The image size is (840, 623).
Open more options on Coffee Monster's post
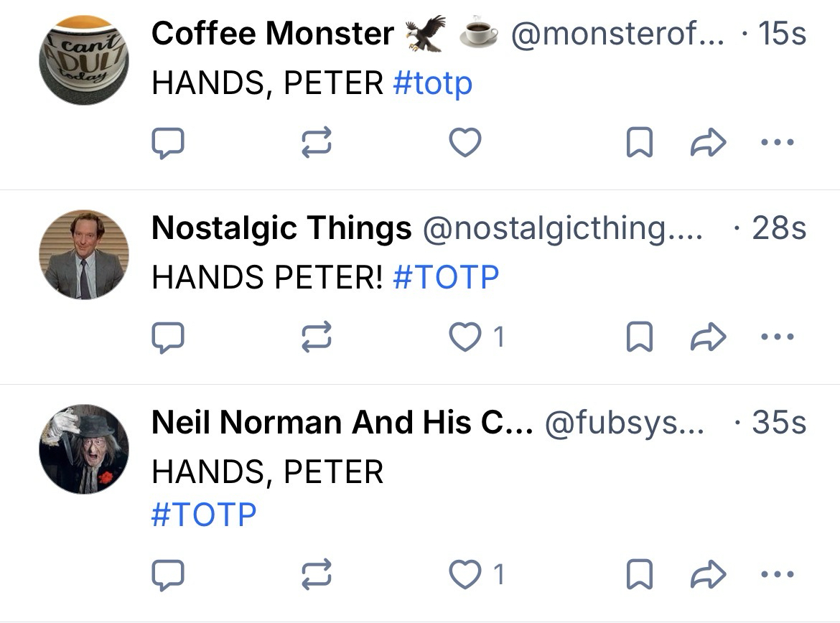(777, 143)
